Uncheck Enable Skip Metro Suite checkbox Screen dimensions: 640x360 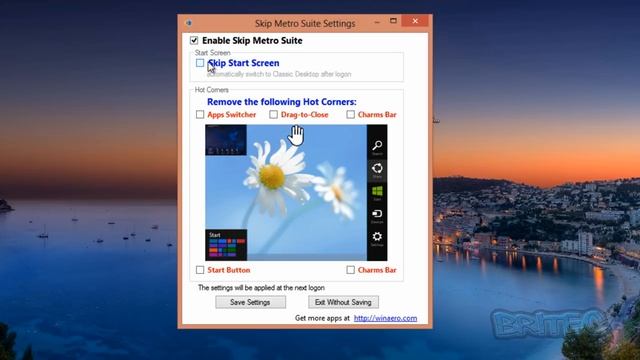pyautogui.click(x=194, y=40)
